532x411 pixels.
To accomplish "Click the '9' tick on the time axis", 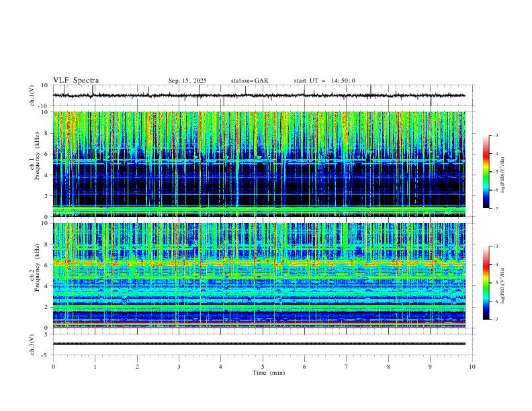I will pos(430,367).
